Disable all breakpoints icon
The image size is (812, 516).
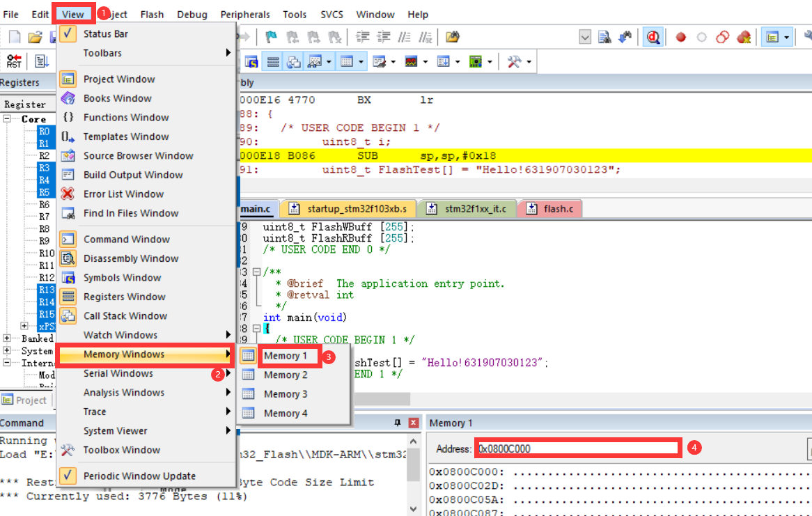point(722,37)
